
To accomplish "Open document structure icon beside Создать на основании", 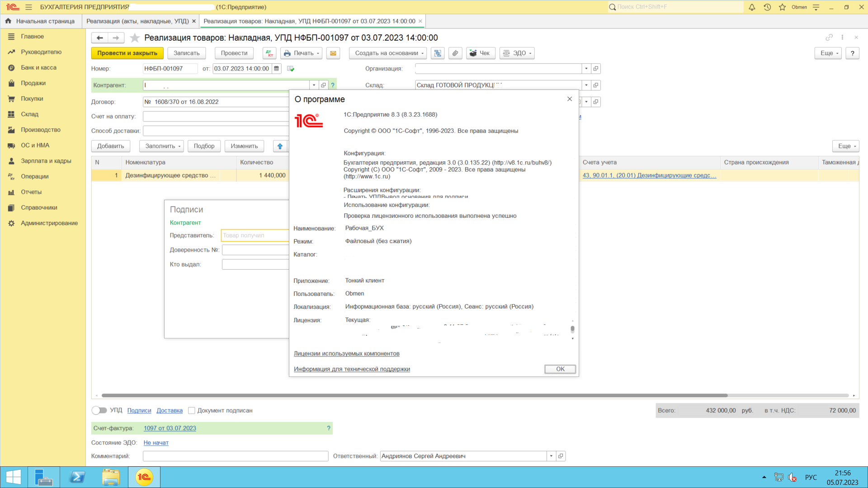I will tap(438, 53).
